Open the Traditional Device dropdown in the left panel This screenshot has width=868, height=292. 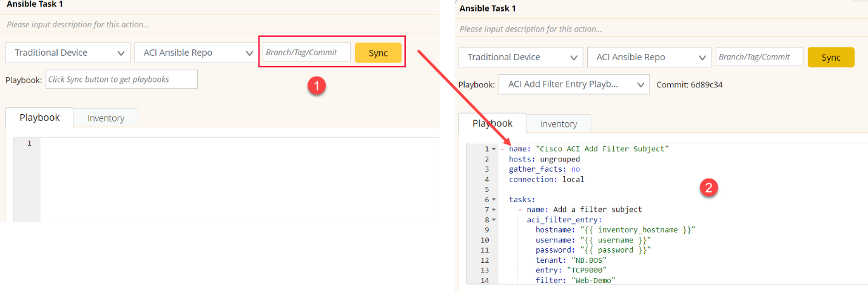pyautogui.click(x=68, y=53)
